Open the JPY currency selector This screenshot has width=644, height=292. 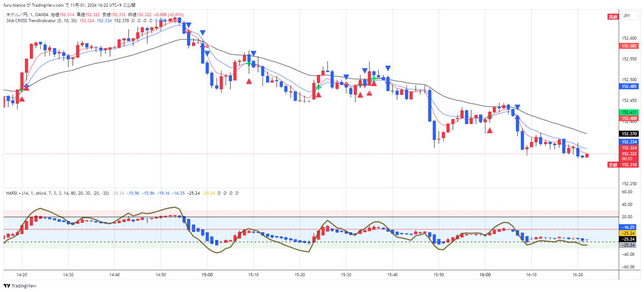[x=627, y=16]
